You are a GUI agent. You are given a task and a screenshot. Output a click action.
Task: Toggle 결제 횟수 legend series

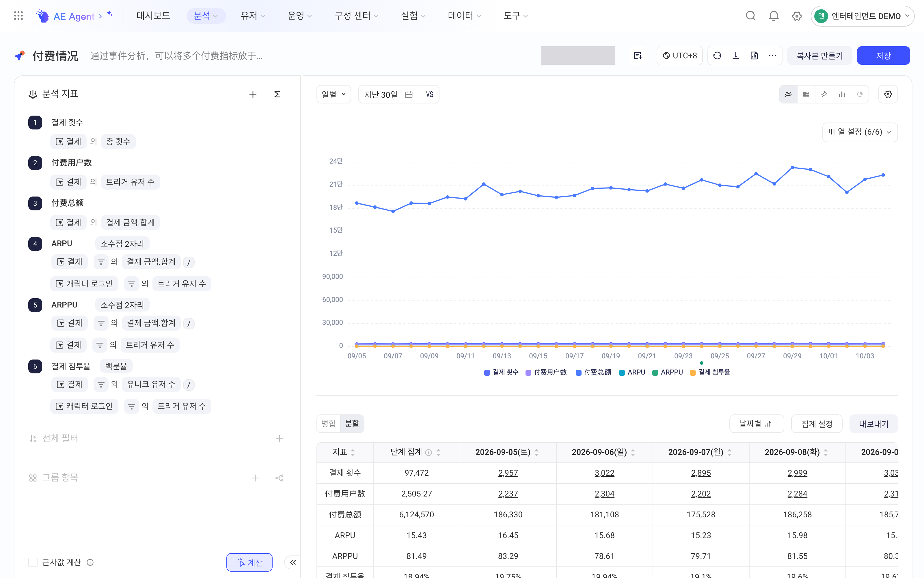(x=501, y=372)
